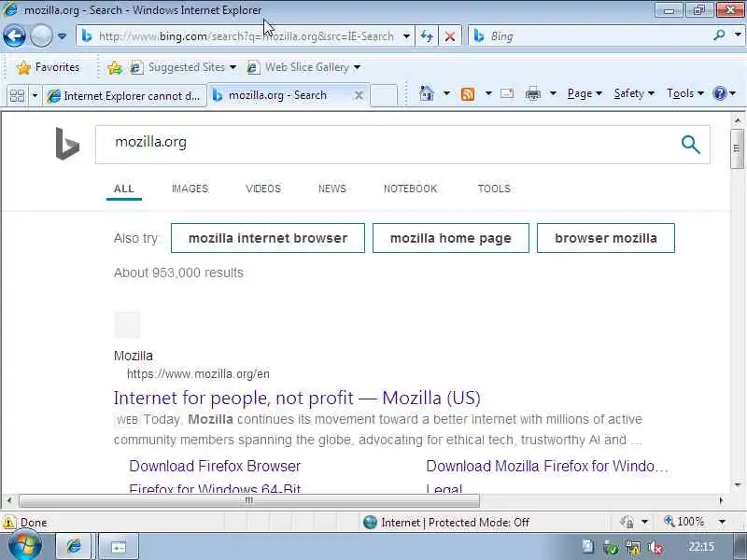Click the Print icon
The width and height of the screenshot is (747, 560).
point(533,94)
